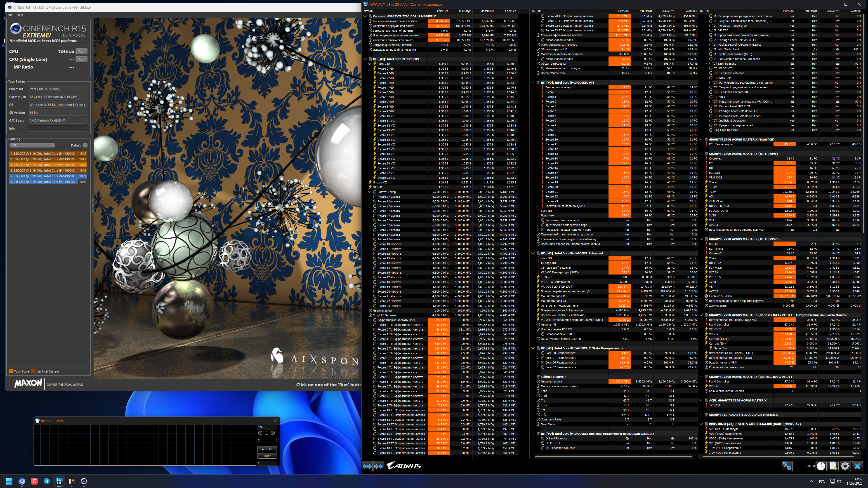Click the first dark-red graph color swatch
This screenshot has width=868, height=488.
(260, 433)
